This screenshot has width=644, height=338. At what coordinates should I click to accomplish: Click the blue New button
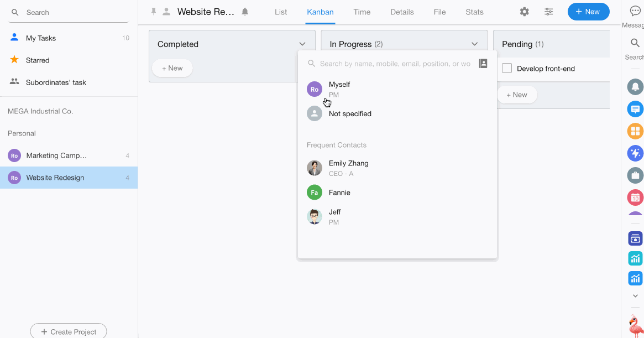[x=588, y=12]
